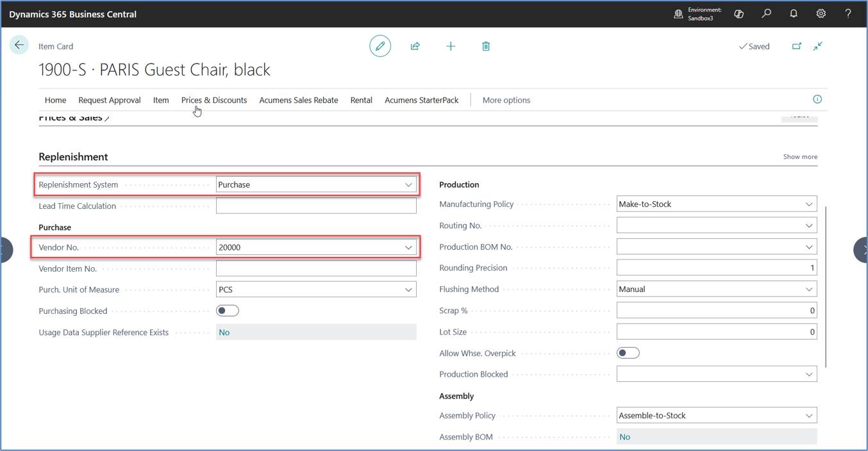The height and width of the screenshot is (451, 868).
Task: Click More options
Action: pos(506,100)
